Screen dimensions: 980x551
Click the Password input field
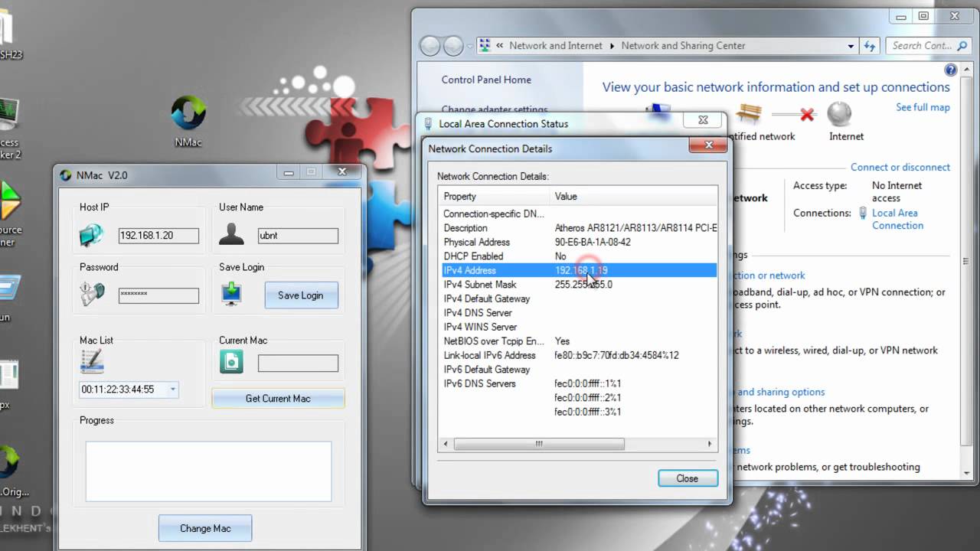158,295
